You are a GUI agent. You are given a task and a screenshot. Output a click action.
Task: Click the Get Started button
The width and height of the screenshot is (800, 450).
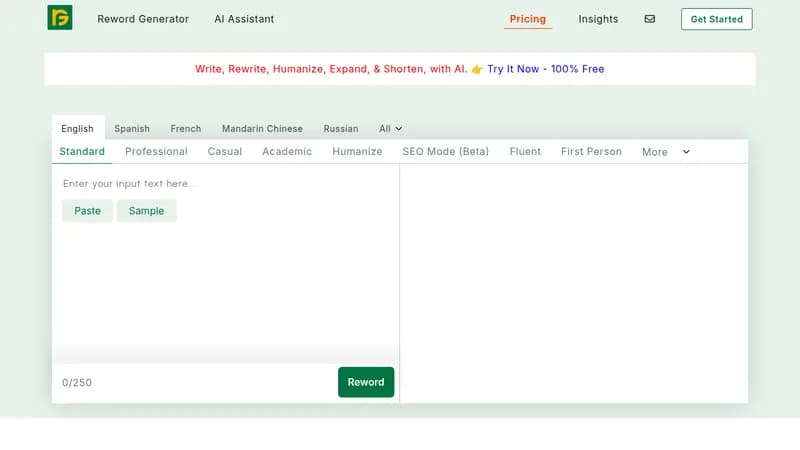point(716,19)
